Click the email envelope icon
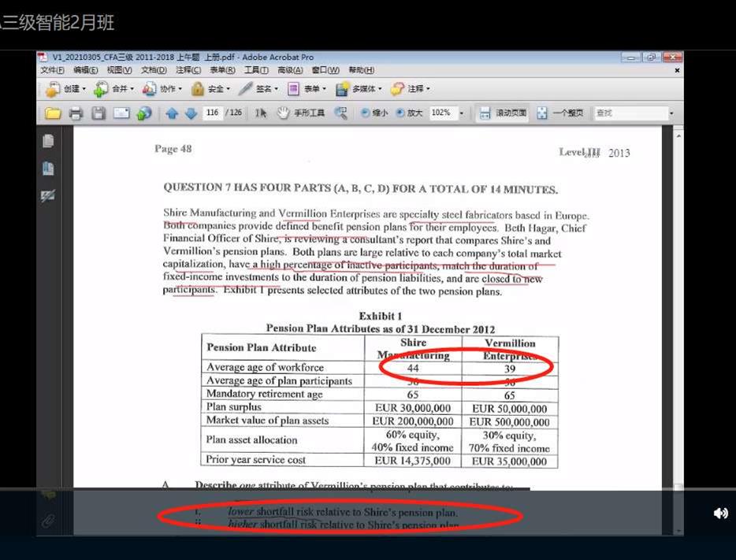This screenshot has width=736, height=560. click(121, 113)
